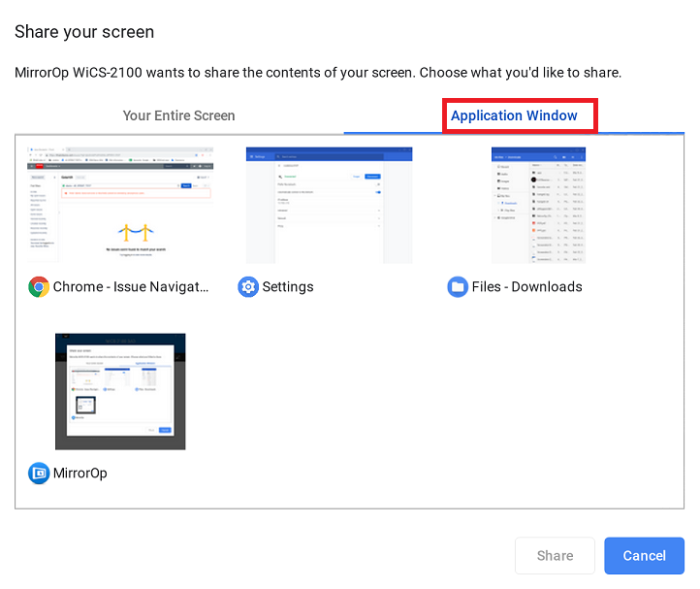Choose the Settings window thumbnail
The height and width of the screenshot is (589, 700).
click(329, 205)
